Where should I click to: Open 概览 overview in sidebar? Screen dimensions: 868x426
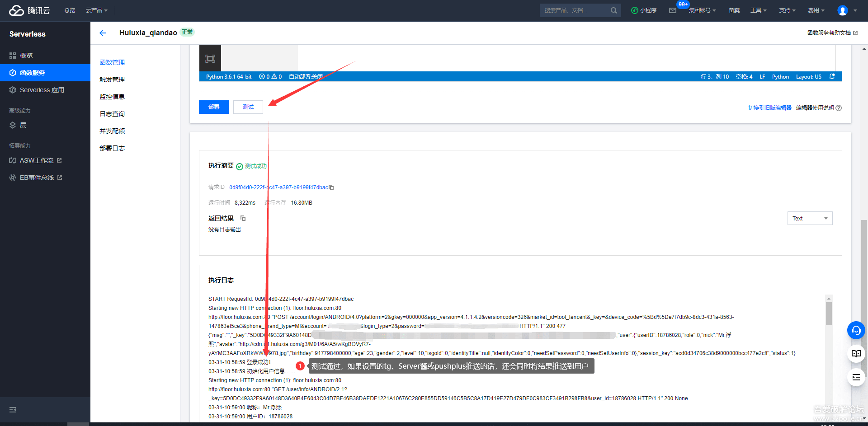point(45,56)
